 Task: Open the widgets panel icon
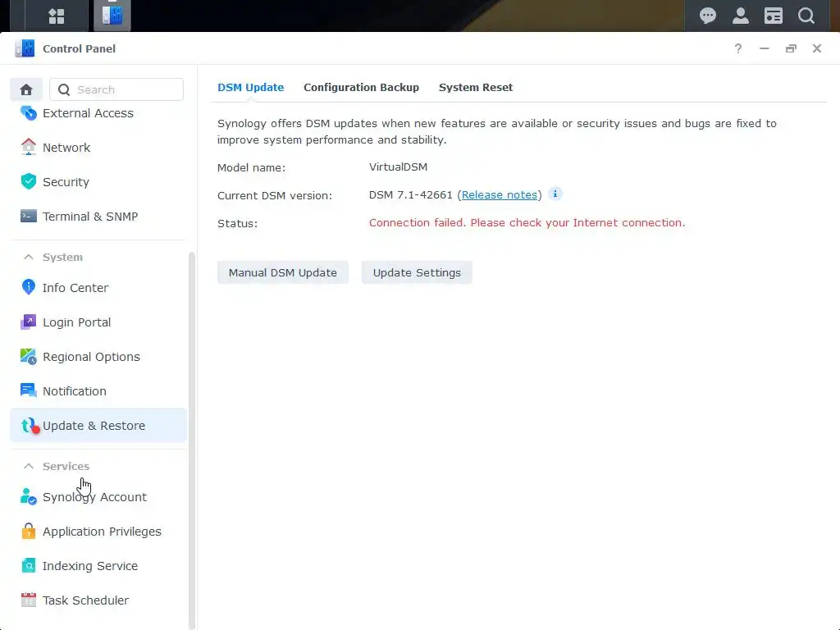tap(773, 16)
